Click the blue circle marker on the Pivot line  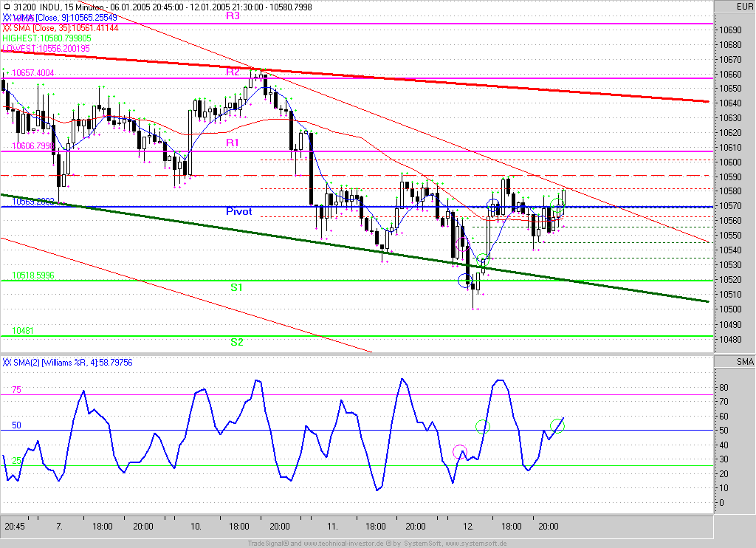[x=493, y=205]
